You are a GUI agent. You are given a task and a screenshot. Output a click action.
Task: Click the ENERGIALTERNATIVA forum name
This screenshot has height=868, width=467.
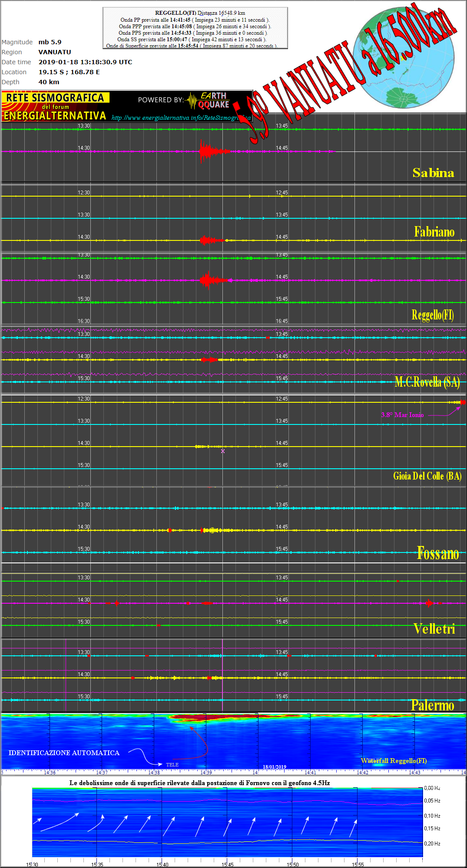(54, 115)
